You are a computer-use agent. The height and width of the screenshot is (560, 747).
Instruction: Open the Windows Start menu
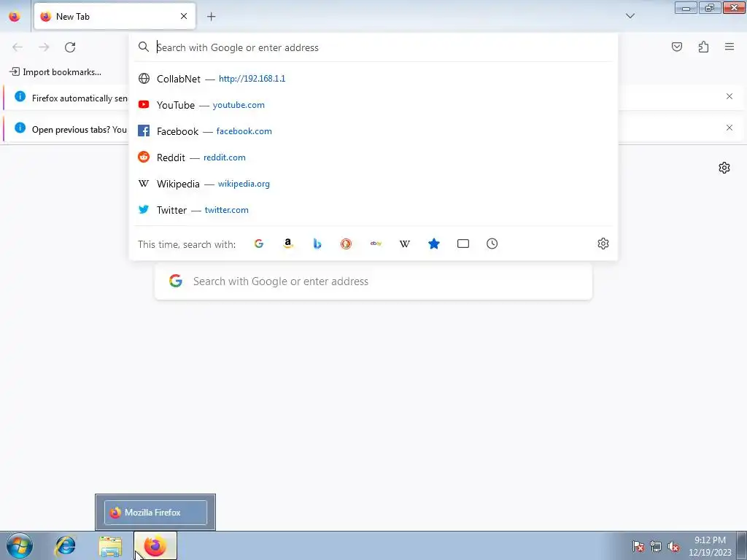[20, 545]
